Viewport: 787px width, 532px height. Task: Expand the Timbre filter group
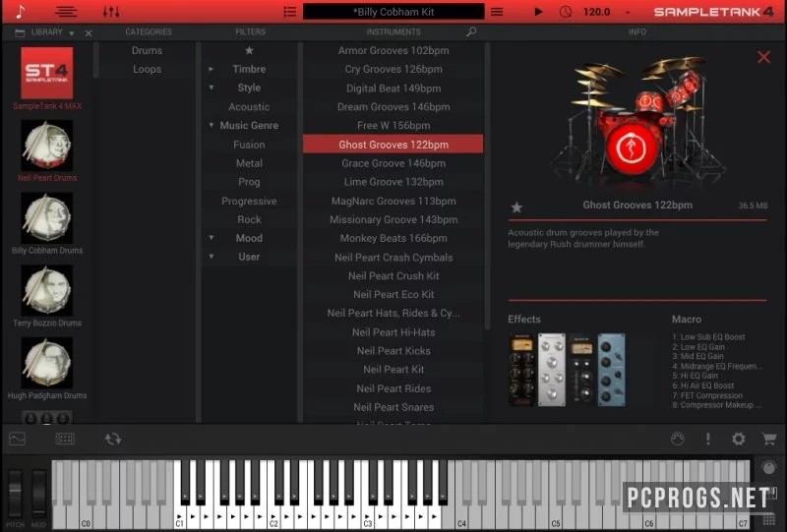[211, 69]
